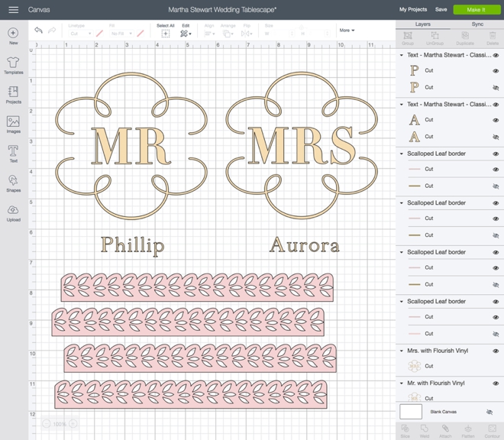Show the hidden second P Cut layer
The image size is (504, 440).
pos(496,88)
